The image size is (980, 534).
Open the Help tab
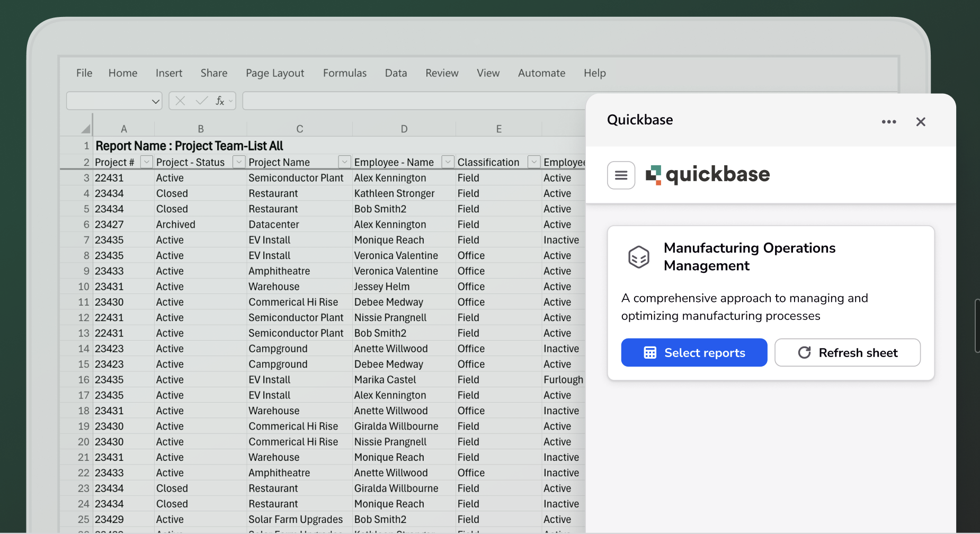595,73
